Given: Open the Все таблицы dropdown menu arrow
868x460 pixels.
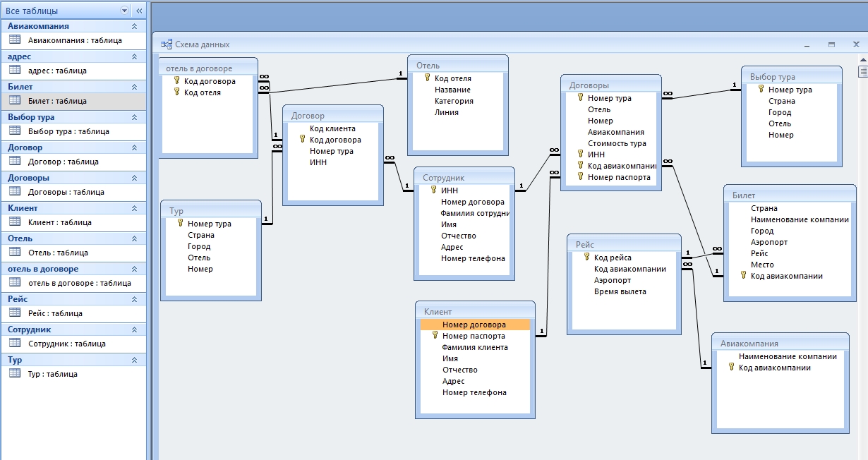Looking at the screenshot, I should pos(125,11).
